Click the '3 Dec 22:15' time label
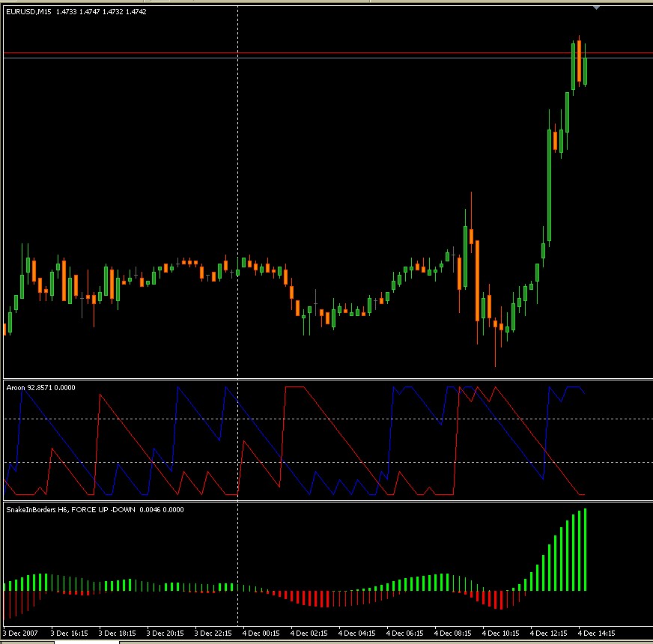The height and width of the screenshot is (644, 653). [213, 634]
